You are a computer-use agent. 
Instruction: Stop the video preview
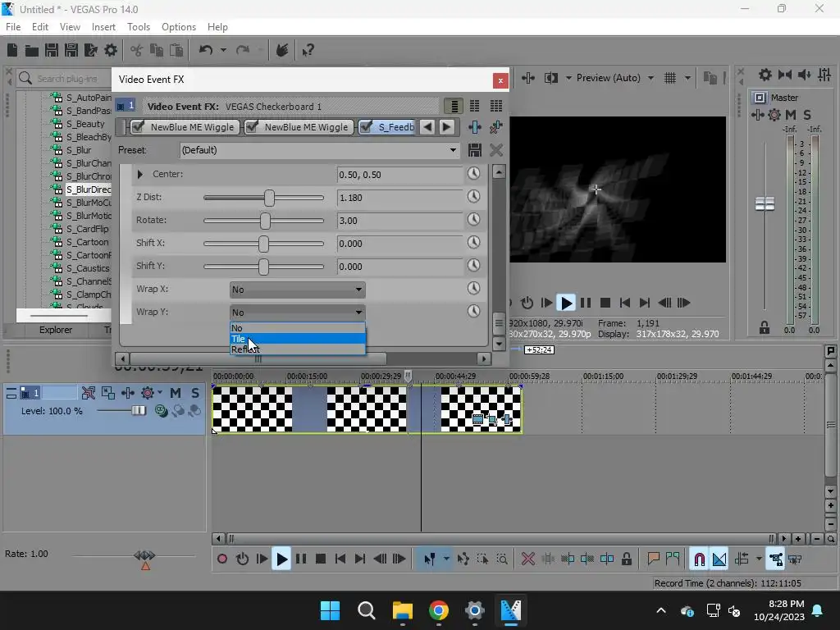tap(605, 304)
